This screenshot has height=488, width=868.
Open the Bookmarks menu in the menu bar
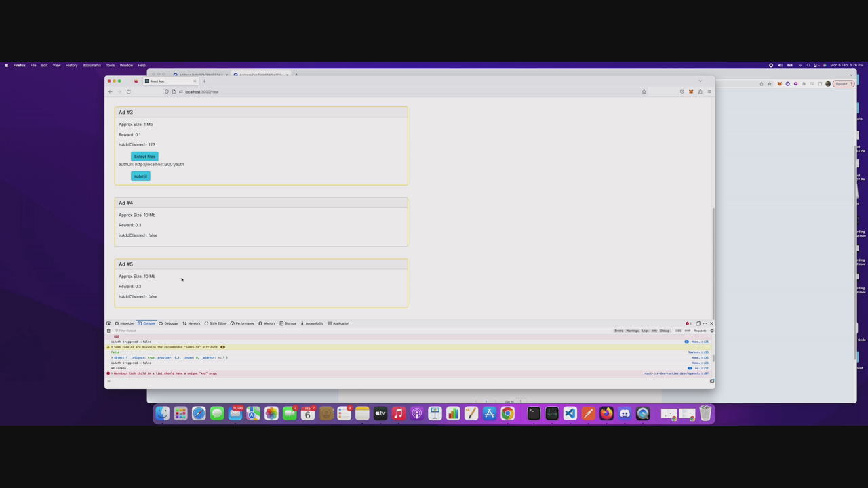pyautogui.click(x=92, y=65)
